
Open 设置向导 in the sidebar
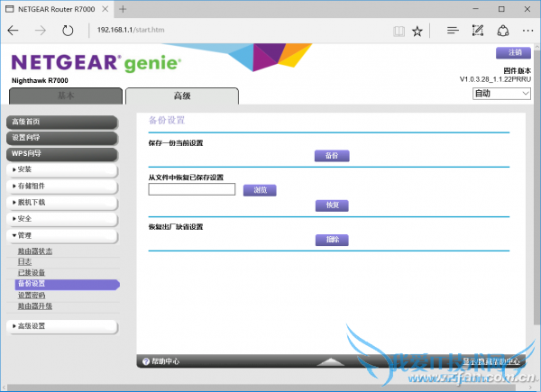(62, 138)
